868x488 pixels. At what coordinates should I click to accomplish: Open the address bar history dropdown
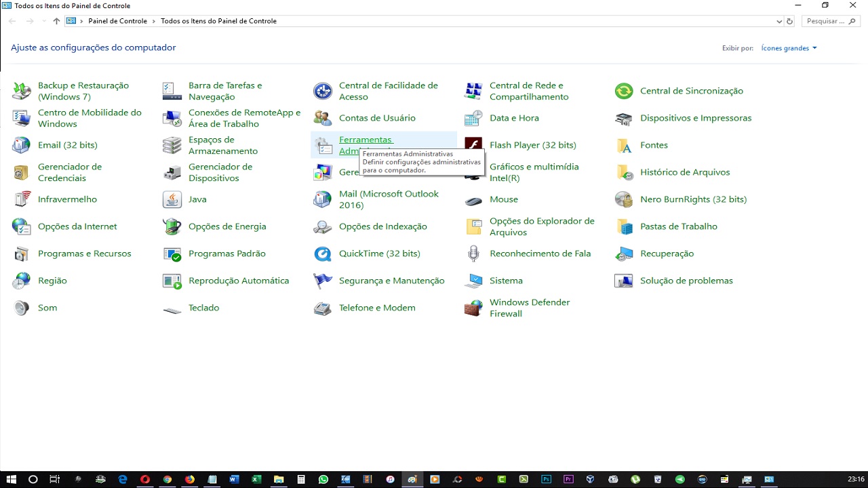(778, 21)
